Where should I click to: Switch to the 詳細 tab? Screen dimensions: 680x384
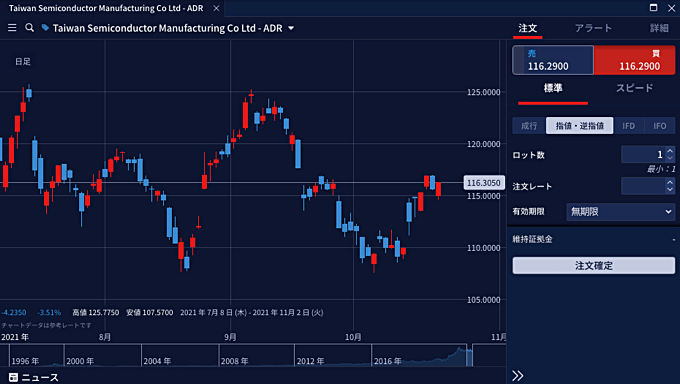(x=659, y=28)
